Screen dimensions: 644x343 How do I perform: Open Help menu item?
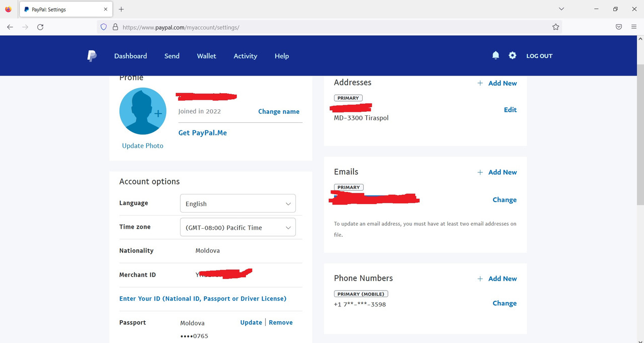[x=282, y=56]
